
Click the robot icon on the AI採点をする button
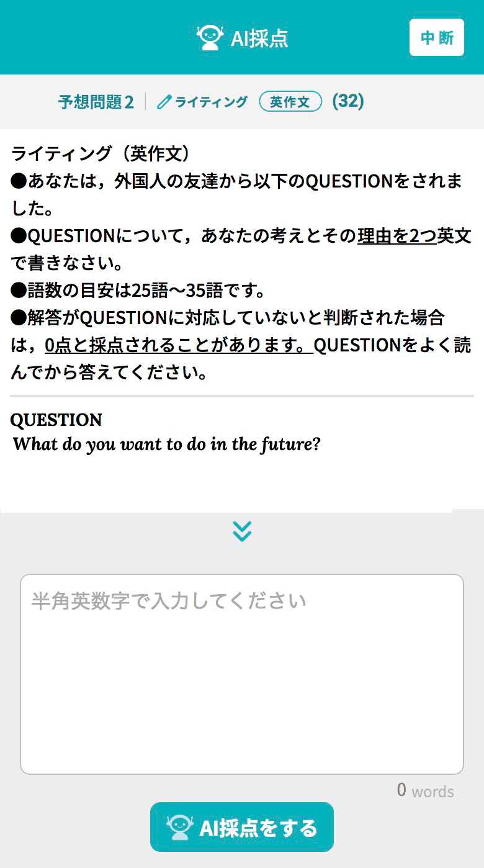pyautogui.click(x=179, y=827)
